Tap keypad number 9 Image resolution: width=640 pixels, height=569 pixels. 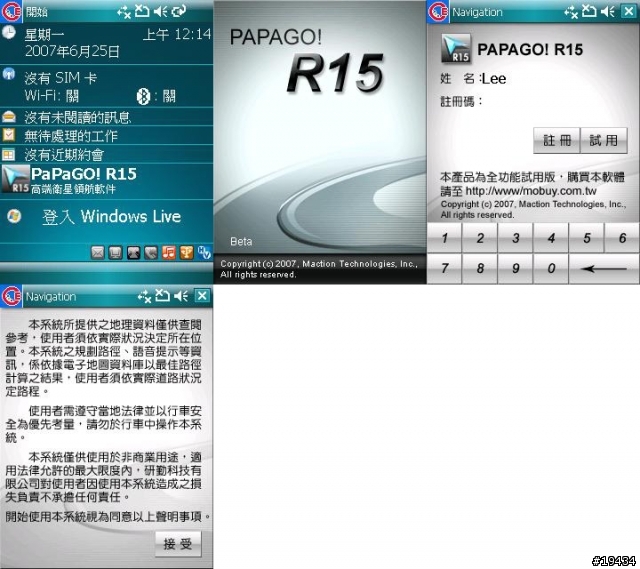(x=516, y=268)
